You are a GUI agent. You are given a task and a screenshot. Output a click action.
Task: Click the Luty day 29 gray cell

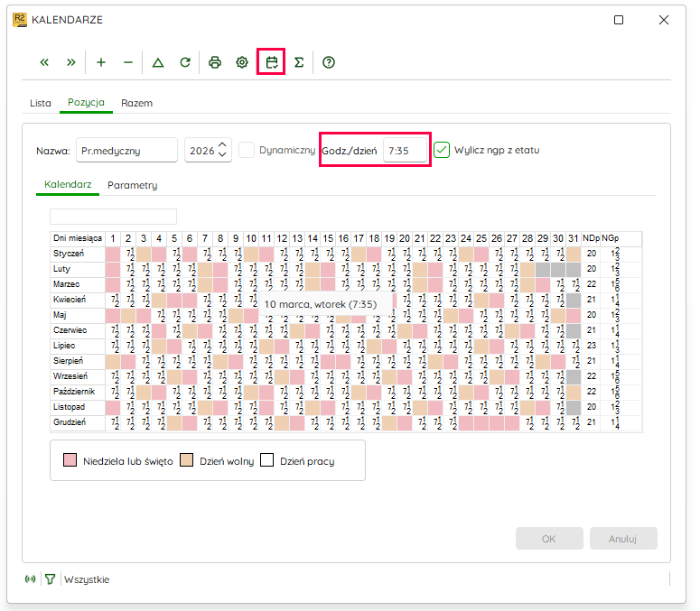click(x=543, y=269)
